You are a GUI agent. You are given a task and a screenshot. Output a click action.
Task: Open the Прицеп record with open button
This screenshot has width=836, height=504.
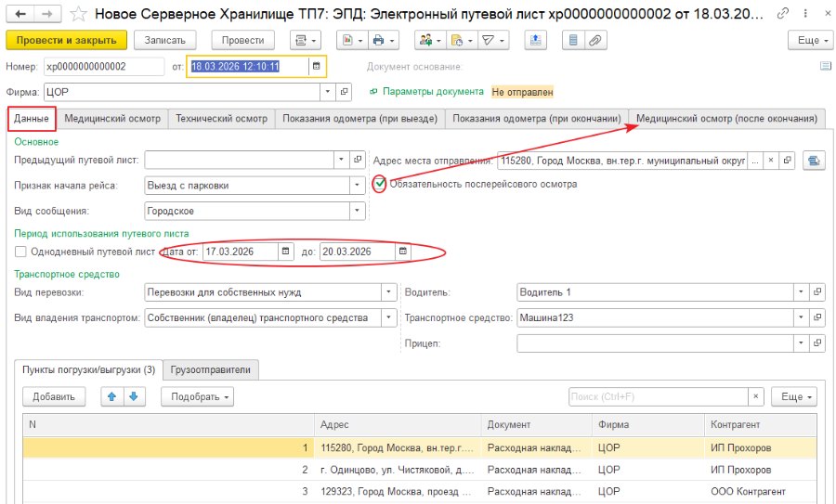816,343
